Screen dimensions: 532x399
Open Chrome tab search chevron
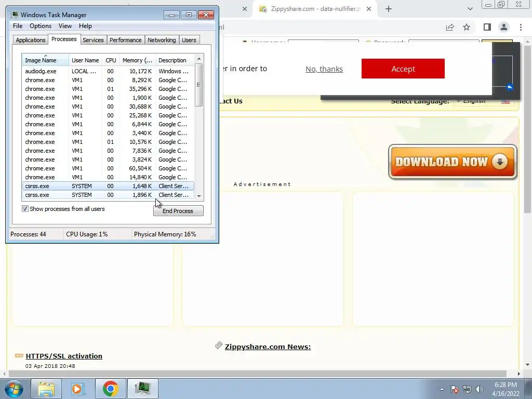pos(470,9)
